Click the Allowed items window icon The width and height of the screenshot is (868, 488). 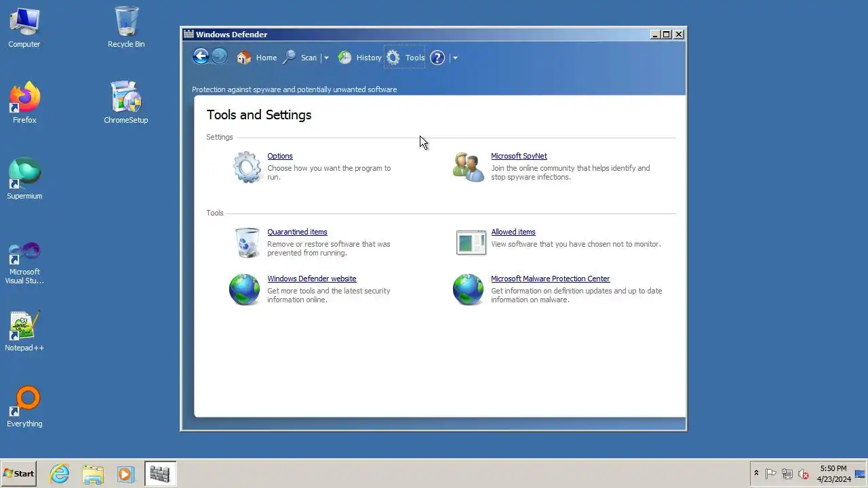(x=471, y=242)
